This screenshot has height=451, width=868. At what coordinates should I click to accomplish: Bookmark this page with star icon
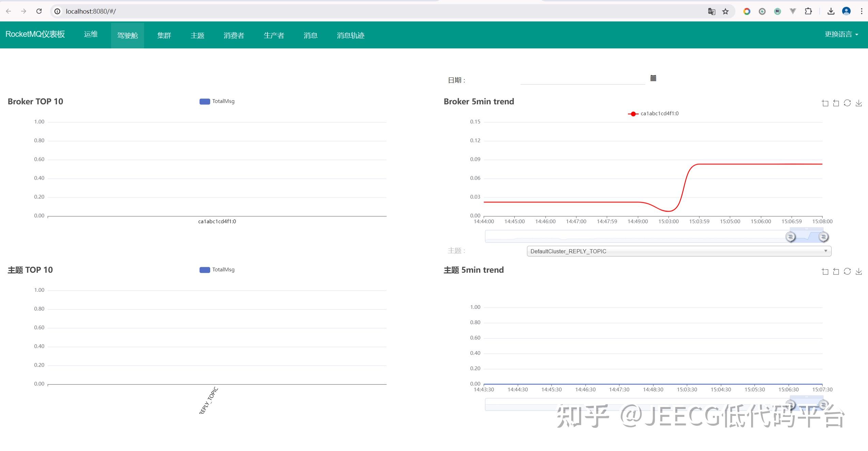725,12
